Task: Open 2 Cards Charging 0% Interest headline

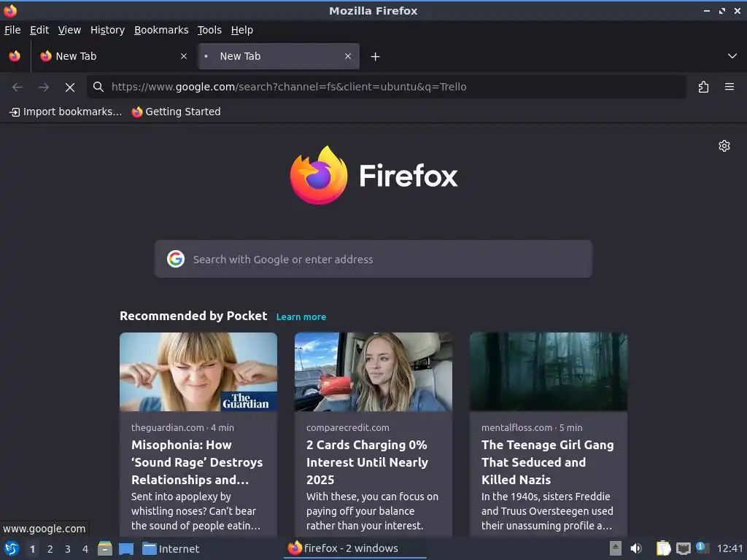Action: pos(368,462)
